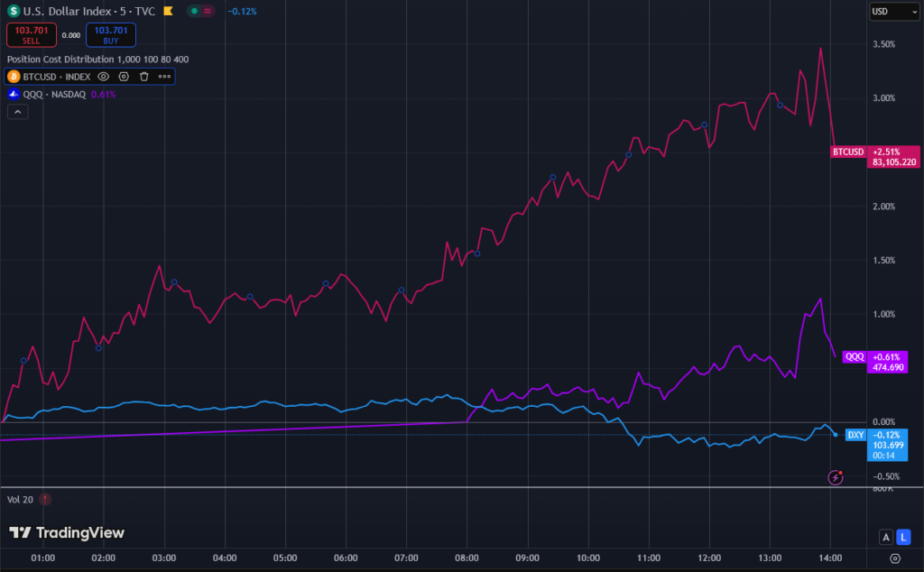The image size is (924, 572).
Task: Click the 103.701 BUY button
Action: coord(109,33)
